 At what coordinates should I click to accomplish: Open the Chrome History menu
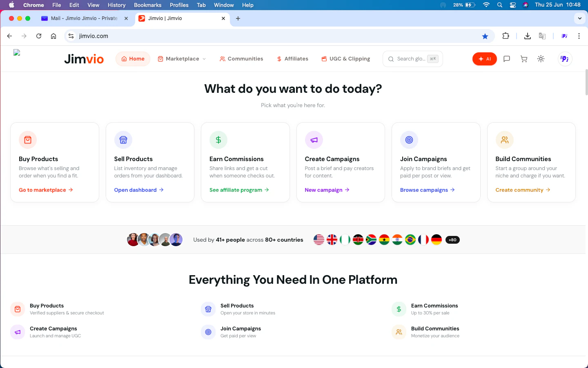pos(116,5)
